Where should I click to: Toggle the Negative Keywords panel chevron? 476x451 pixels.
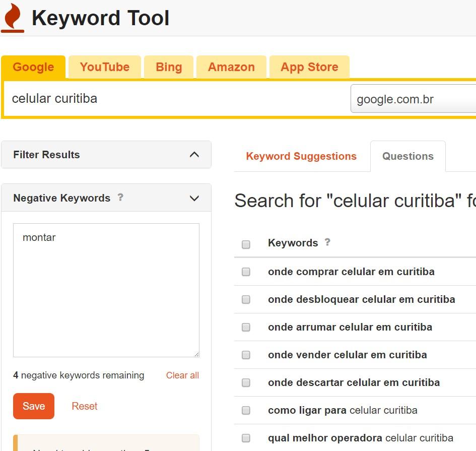pos(194,199)
